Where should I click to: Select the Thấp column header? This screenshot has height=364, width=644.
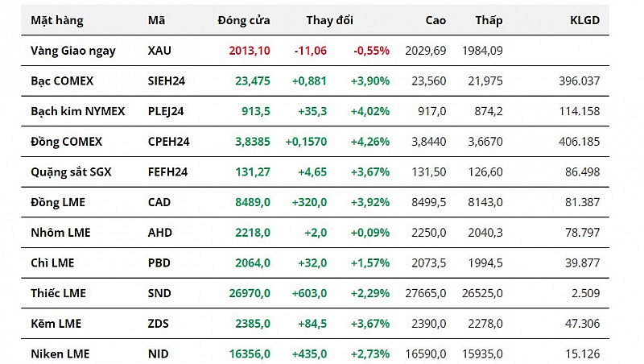tap(489, 20)
